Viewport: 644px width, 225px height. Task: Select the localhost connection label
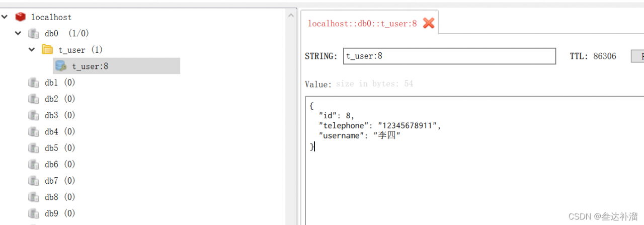[x=51, y=17]
